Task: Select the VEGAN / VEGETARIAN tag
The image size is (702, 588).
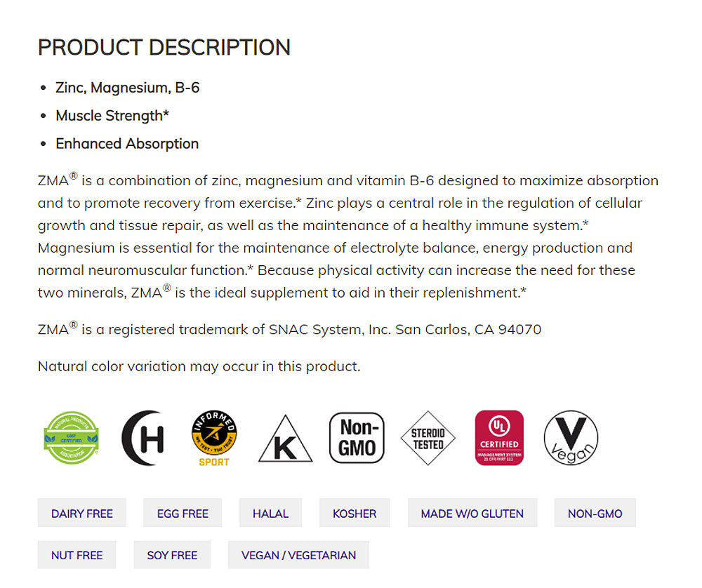Action: coord(298,555)
